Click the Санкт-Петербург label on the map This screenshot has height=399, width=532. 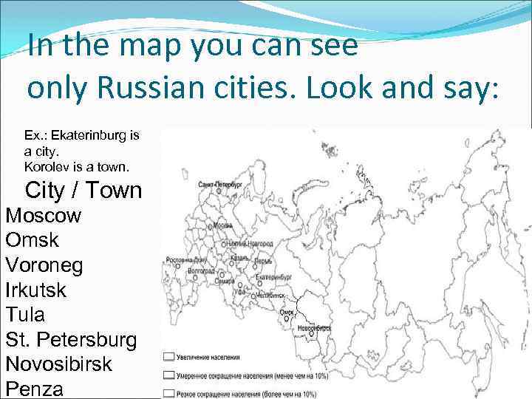click(x=220, y=185)
